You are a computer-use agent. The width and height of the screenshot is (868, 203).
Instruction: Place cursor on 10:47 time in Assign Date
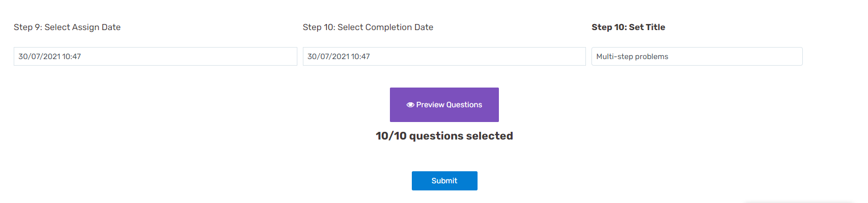(x=72, y=56)
